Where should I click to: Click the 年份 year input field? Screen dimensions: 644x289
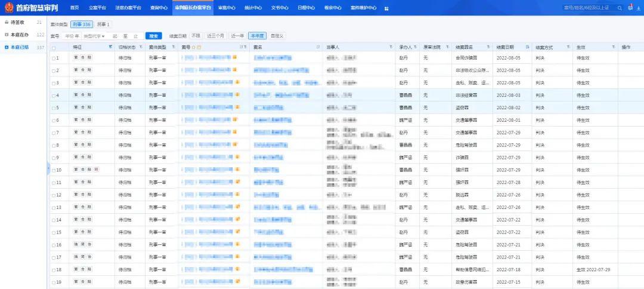coord(72,36)
